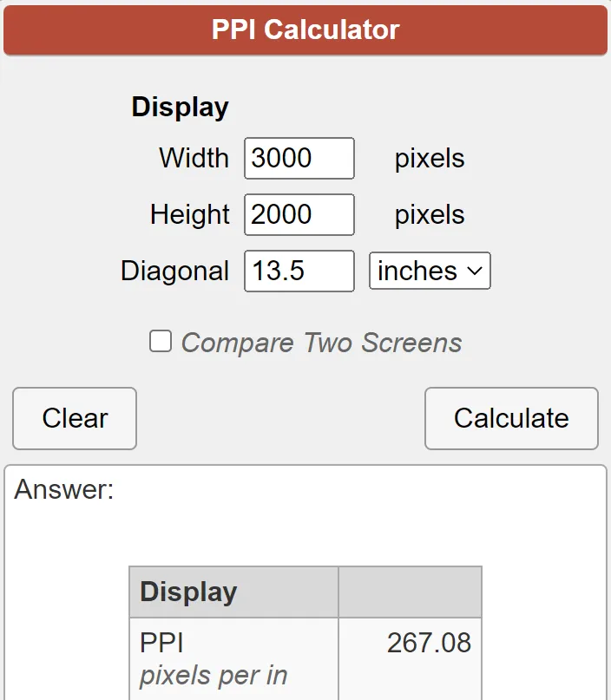Click the Compare Two Screens label text

[322, 343]
